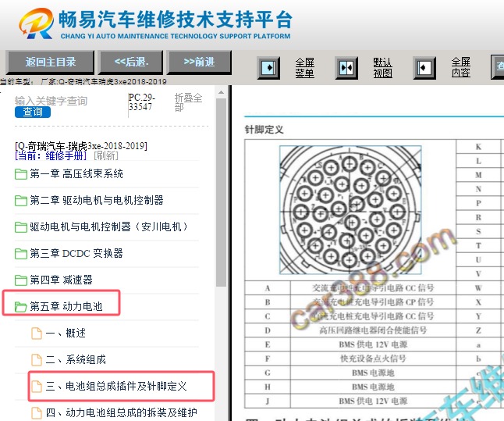Click the 全屏菜单 text label
Image resolution: width=504 pixels, height=421 pixels.
click(x=305, y=68)
